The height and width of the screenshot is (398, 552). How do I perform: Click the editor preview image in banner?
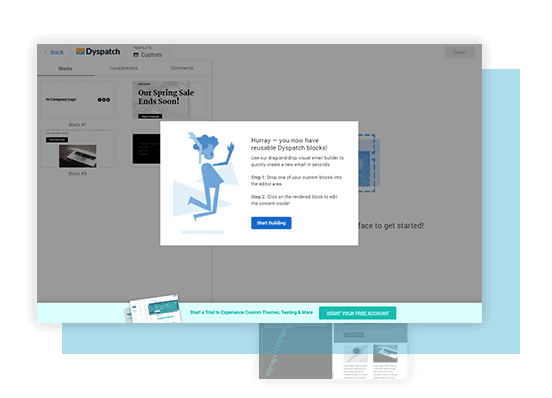pos(153,309)
